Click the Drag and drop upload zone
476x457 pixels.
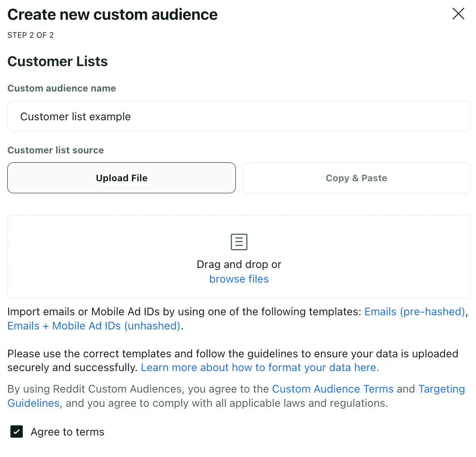(239, 257)
